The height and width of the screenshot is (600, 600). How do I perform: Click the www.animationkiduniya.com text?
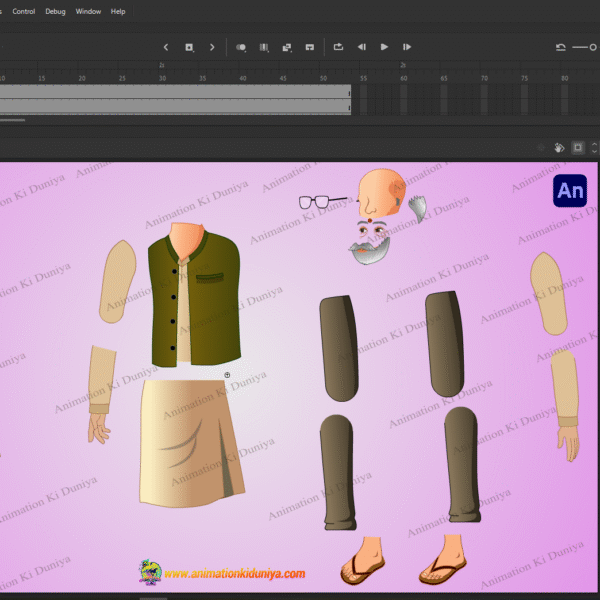[235, 574]
